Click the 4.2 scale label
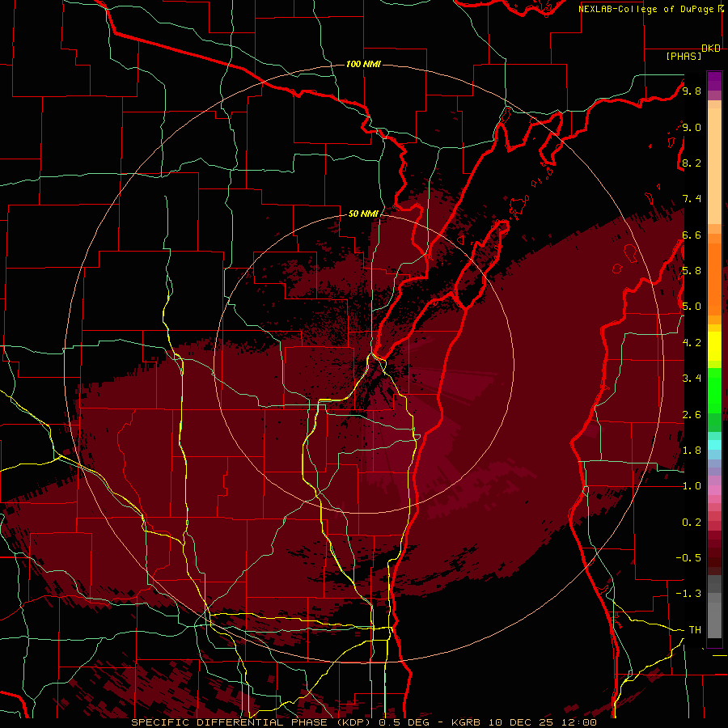The image size is (728, 728). [x=692, y=343]
